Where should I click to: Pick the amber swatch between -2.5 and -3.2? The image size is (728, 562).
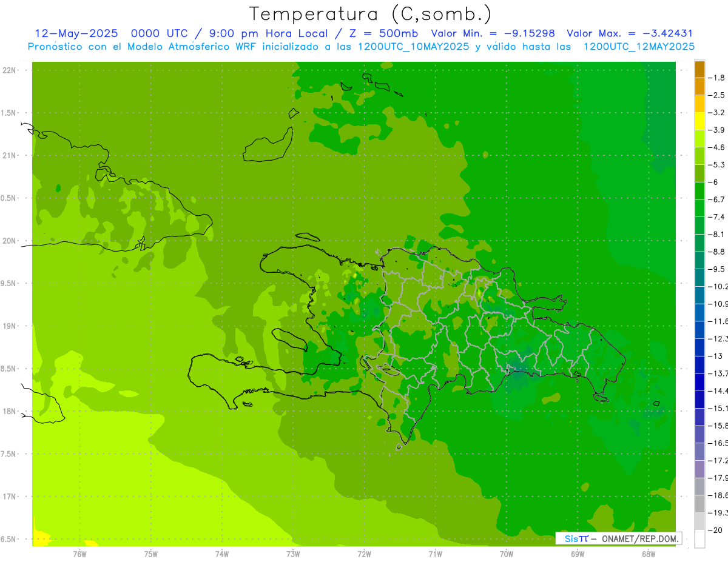coord(699,104)
